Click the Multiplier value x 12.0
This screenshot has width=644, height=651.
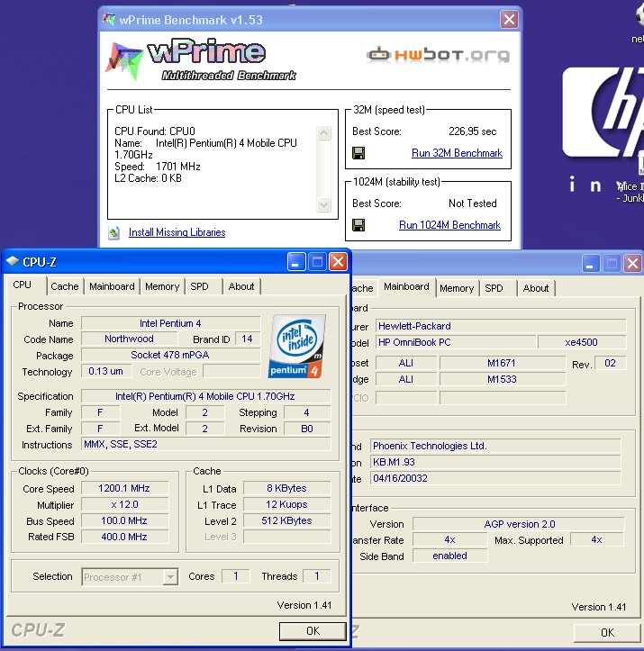coord(124,504)
